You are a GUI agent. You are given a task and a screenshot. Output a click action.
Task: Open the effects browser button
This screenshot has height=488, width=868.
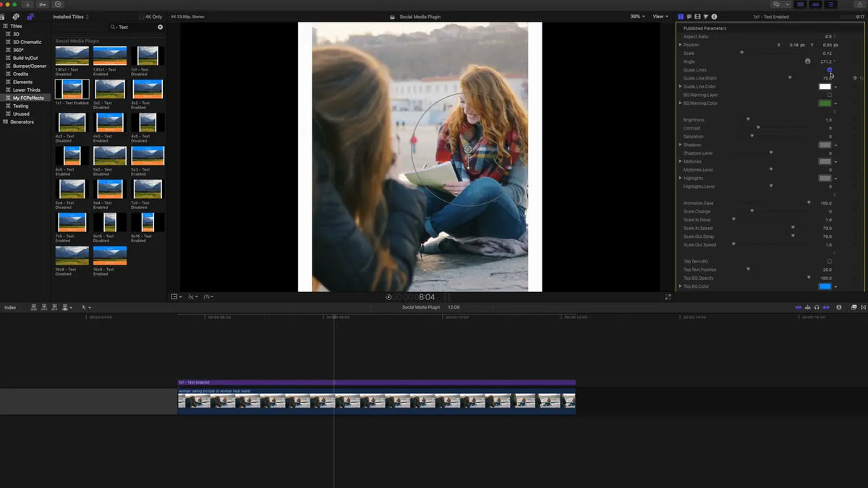coord(853,307)
